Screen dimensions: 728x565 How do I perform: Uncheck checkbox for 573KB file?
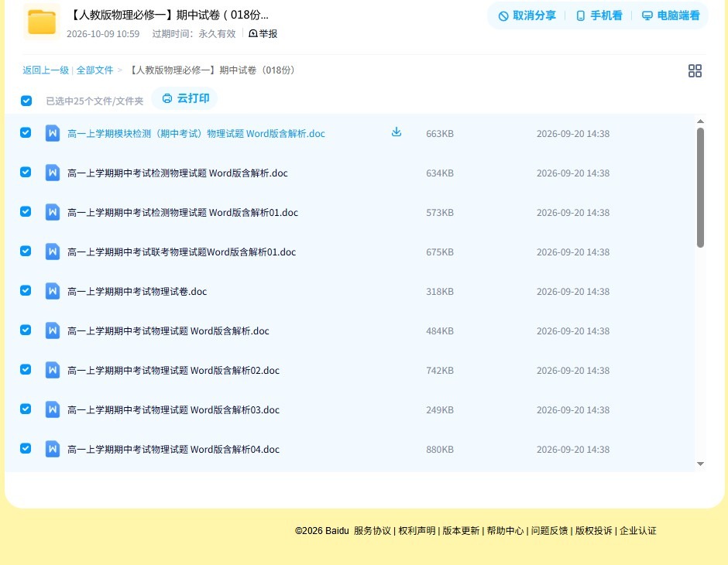coord(26,211)
